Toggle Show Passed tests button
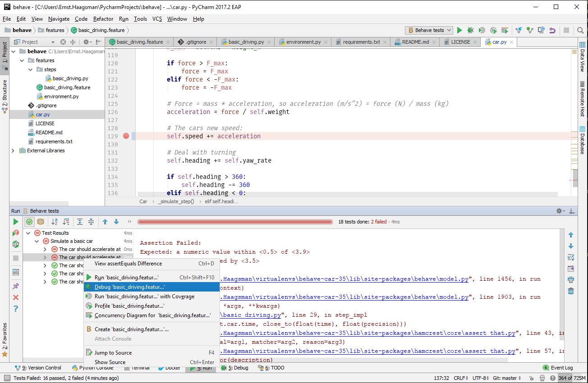 (29, 222)
